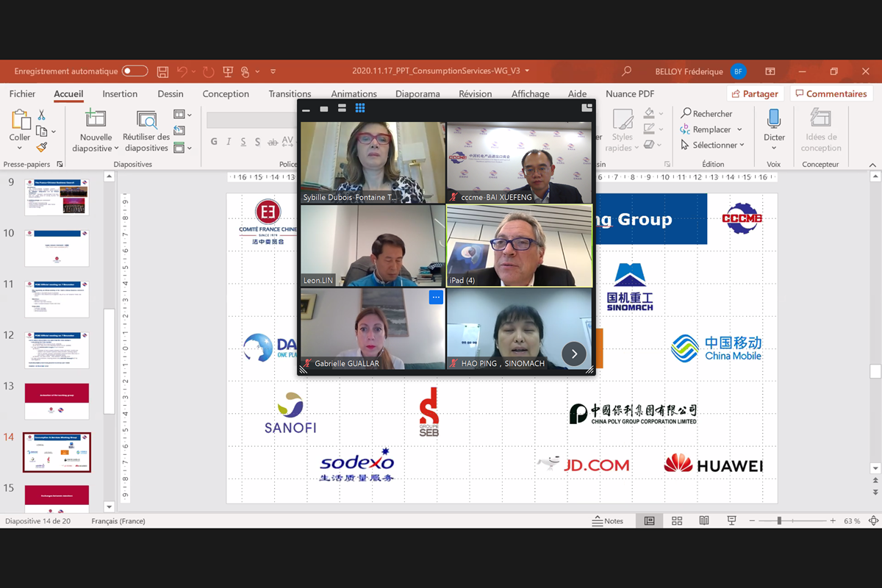Apply italic with the I button
The width and height of the screenshot is (882, 588).
[229, 142]
